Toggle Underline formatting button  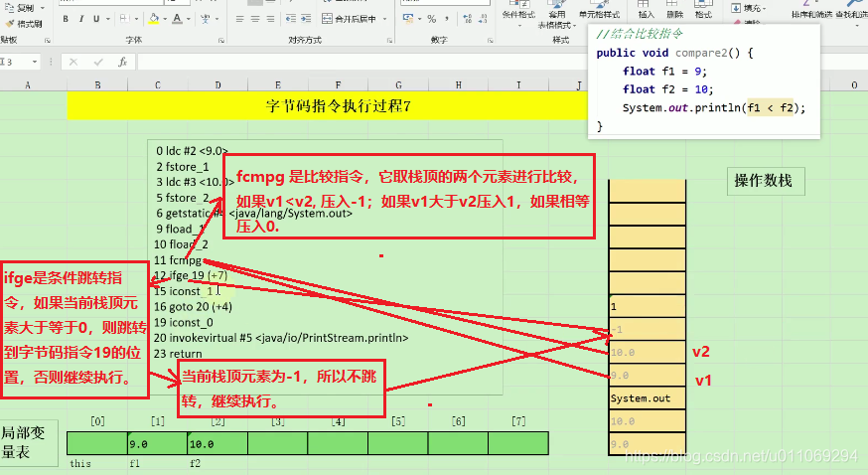(x=96, y=19)
